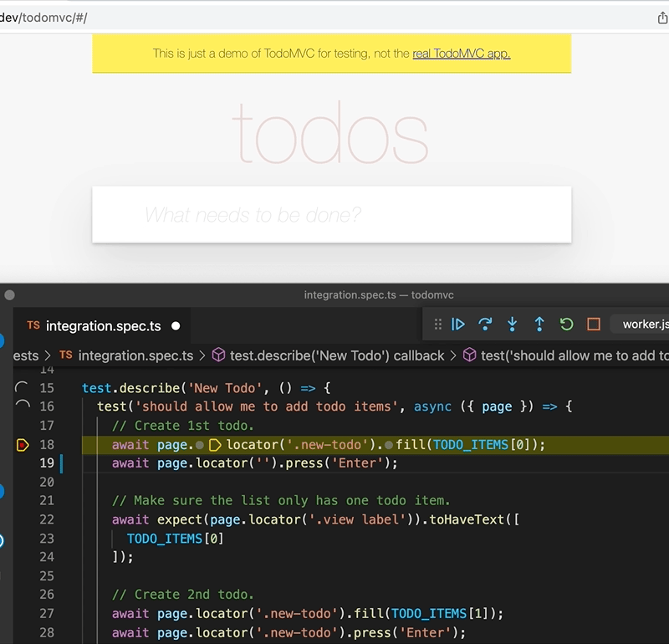
Task: Click Step Out debug icon
Action: (539, 325)
